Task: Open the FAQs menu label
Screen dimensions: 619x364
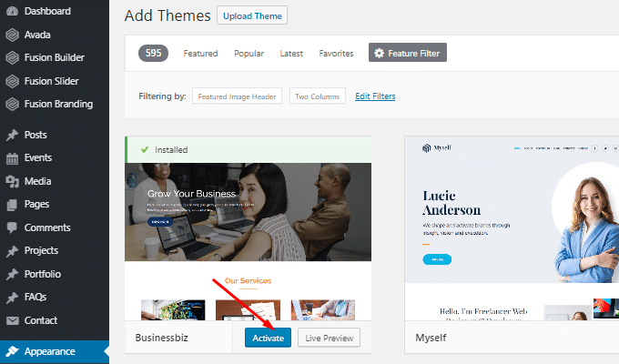Action: tap(36, 297)
